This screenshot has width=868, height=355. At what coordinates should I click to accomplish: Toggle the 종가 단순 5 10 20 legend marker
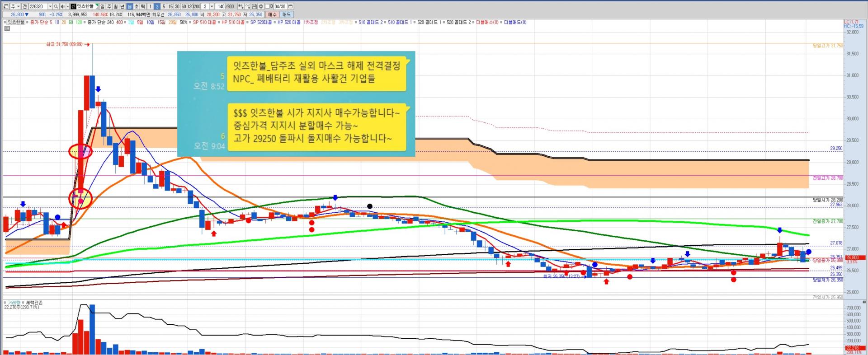[x=28, y=22]
